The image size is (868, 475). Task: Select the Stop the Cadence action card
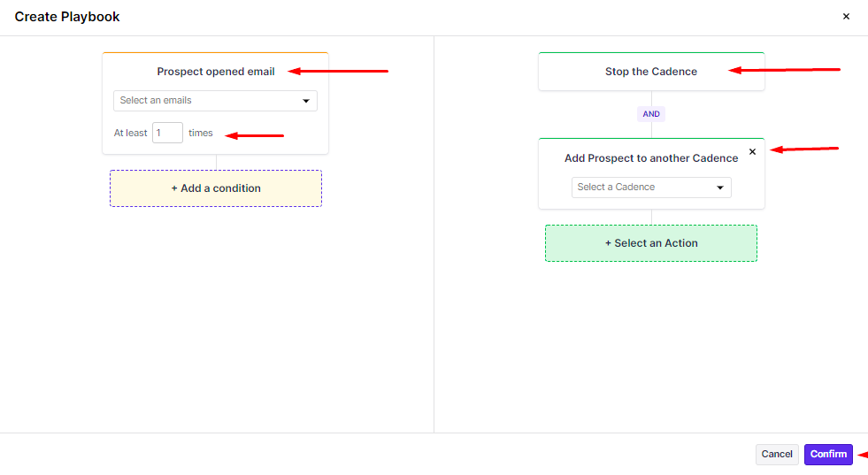(x=651, y=72)
